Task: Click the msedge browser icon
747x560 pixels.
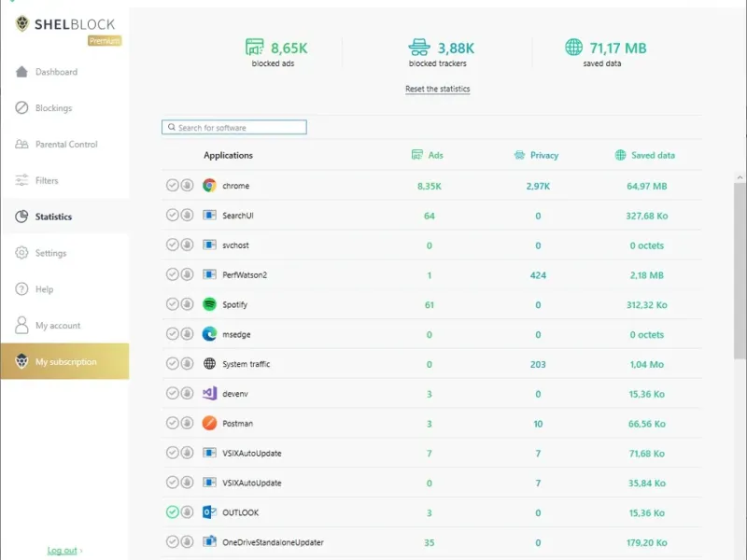Action: [x=210, y=334]
